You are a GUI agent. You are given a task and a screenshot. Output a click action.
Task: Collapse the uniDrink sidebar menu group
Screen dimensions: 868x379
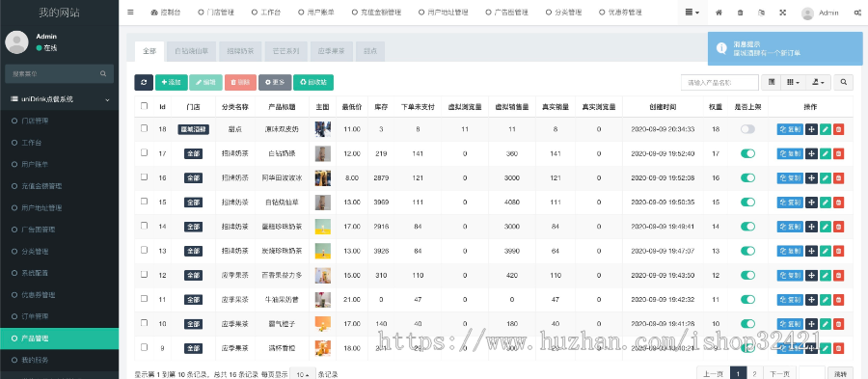click(59, 99)
